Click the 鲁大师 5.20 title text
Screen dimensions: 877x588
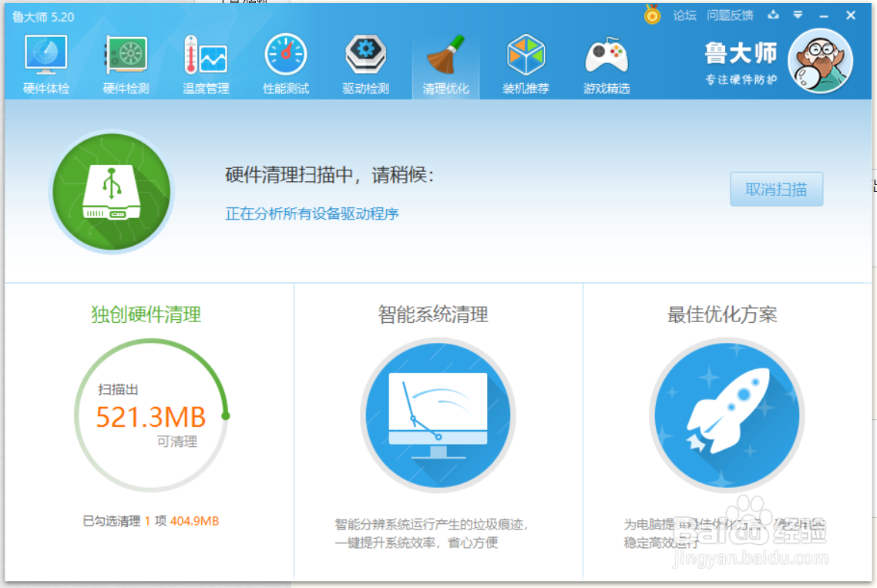pos(43,18)
